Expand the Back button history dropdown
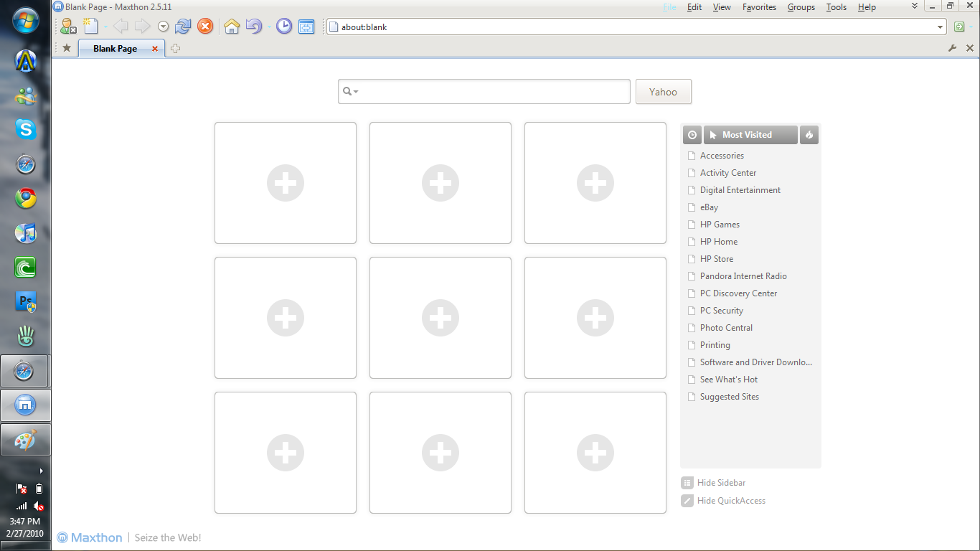This screenshot has width=980, height=551. coord(163,27)
